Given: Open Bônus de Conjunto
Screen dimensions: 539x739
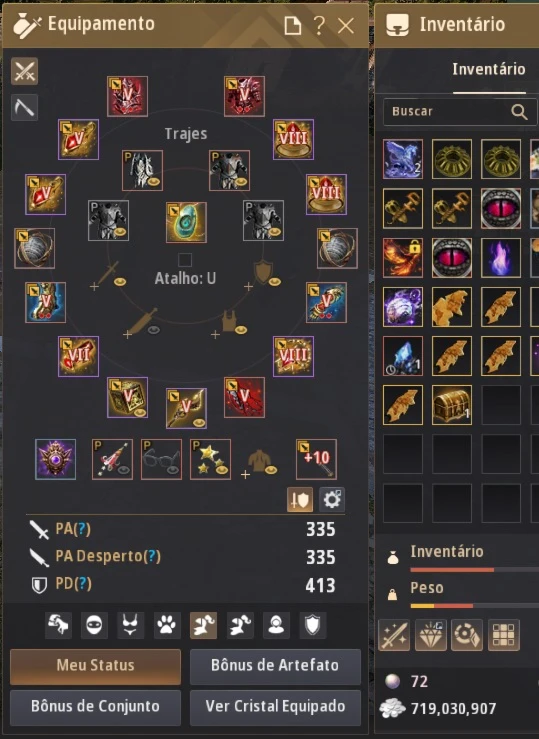Looking at the screenshot, I should click(95, 707).
